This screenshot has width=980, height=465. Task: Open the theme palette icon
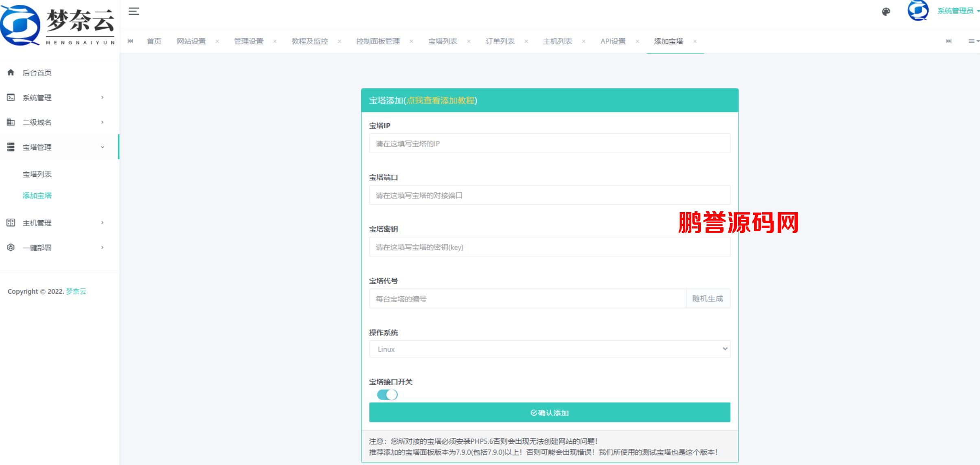pos(886,11)
